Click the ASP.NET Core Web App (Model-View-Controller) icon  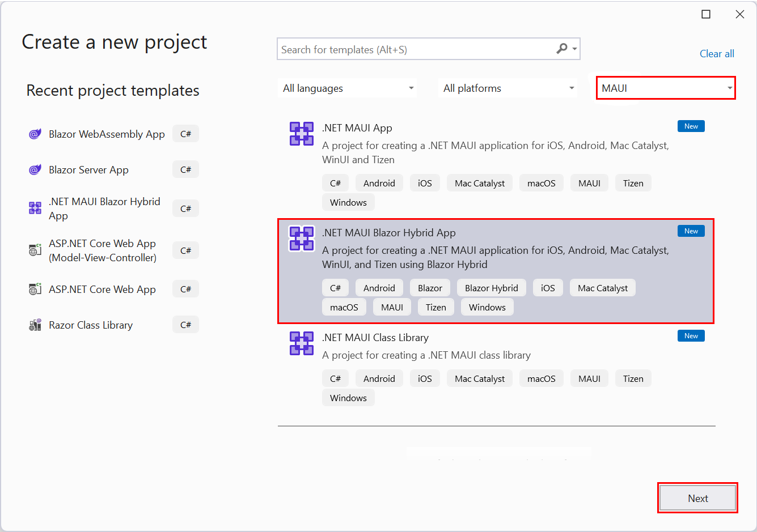point(35,250)
